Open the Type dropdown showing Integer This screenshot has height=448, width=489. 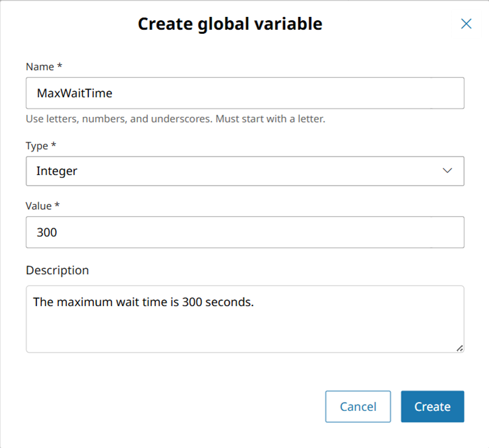click(x=244, y=171)
